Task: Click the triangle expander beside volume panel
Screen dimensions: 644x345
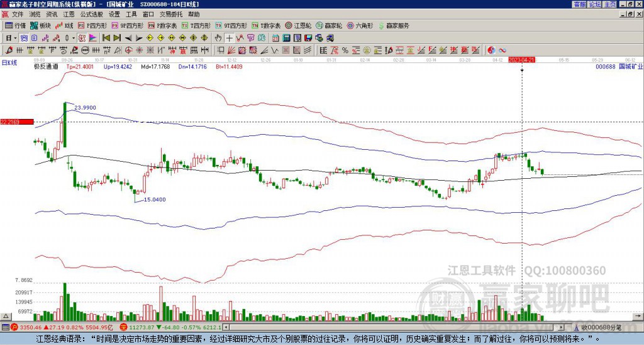Action: pos(6,316)
